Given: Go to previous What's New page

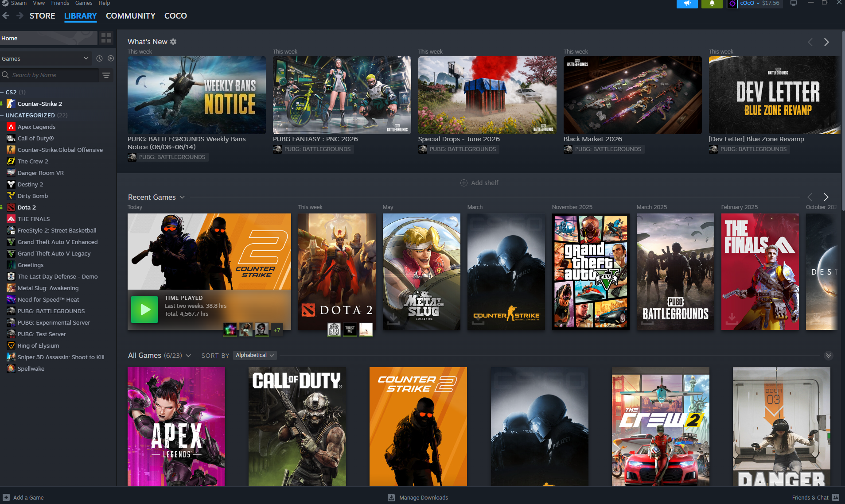Looking at the screenshot, I should coord(810,42).
